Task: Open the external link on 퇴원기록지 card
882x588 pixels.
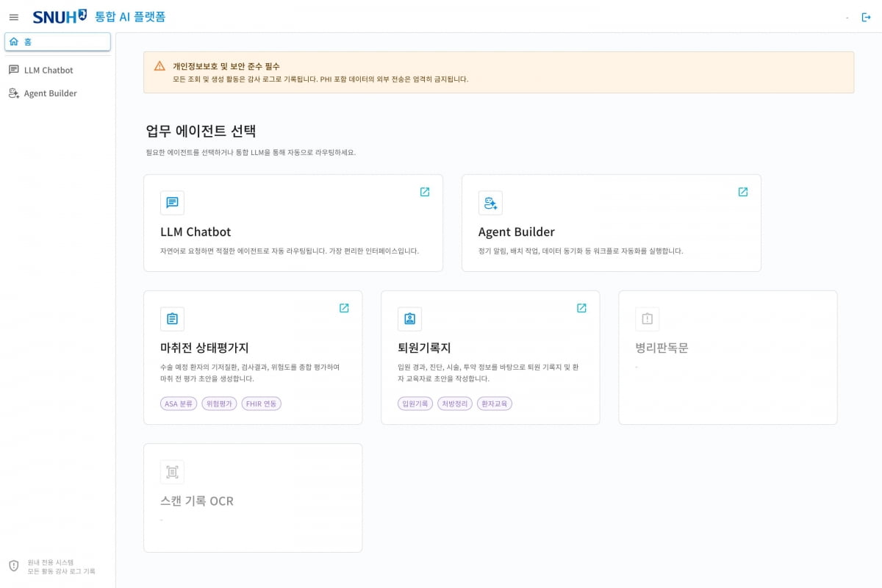Action: pyautogui.click(x=581, y=308)
